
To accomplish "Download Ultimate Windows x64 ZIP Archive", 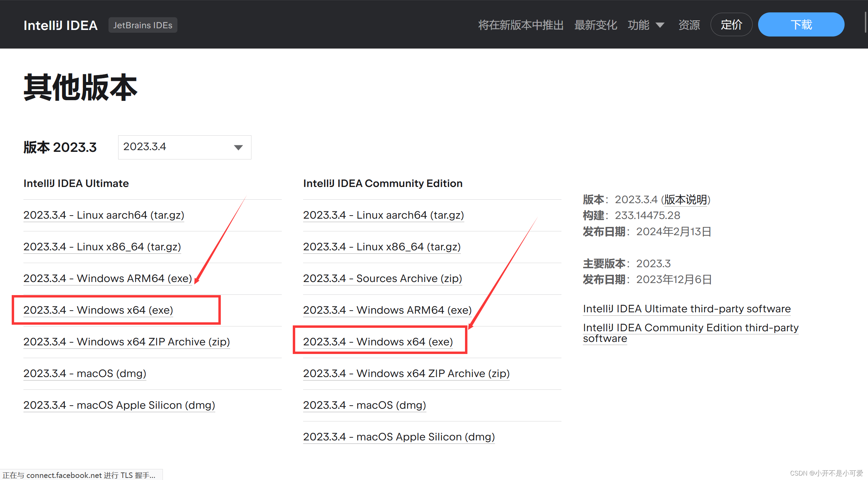I will 126,342.
